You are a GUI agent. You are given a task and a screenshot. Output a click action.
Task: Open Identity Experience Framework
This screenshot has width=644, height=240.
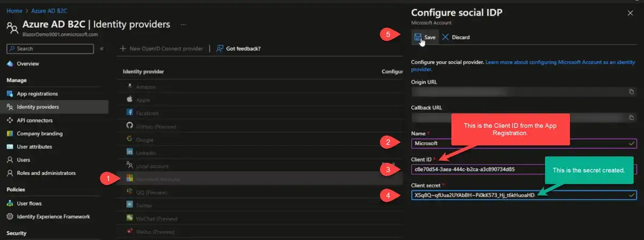(53, 216)
